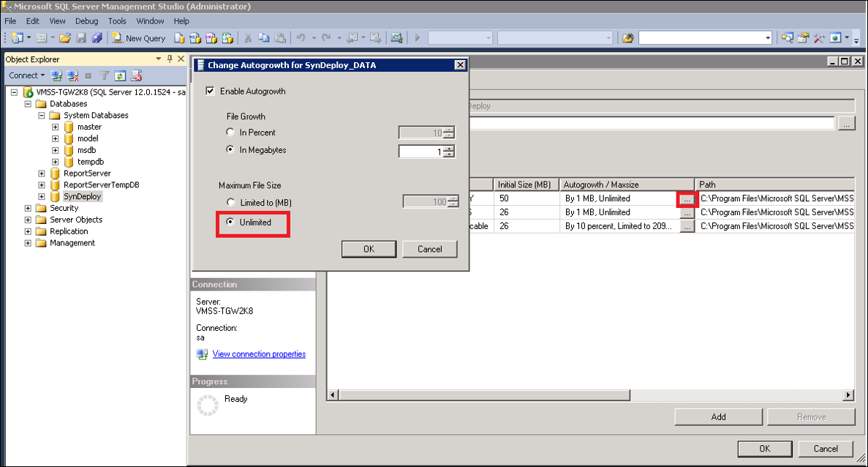Click the Registered Servers toolbar icon
This screenshot has width=868, height=467.
[787, 37]
